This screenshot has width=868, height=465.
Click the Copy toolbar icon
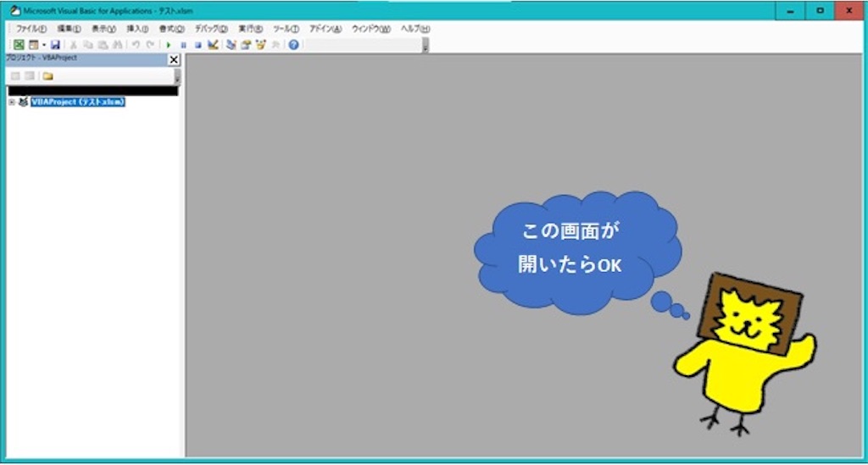tap(88, 45)
